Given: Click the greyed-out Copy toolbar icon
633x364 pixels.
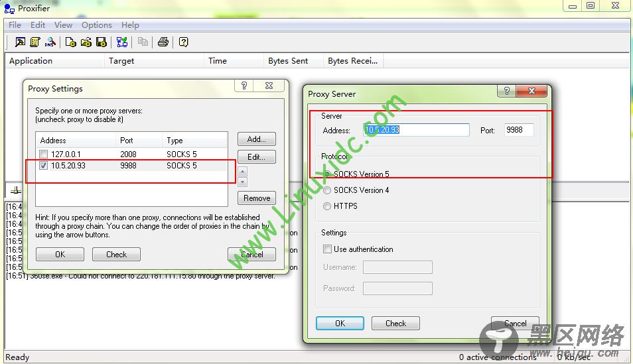Looking at the screenshot, I should tap(143, 42).
